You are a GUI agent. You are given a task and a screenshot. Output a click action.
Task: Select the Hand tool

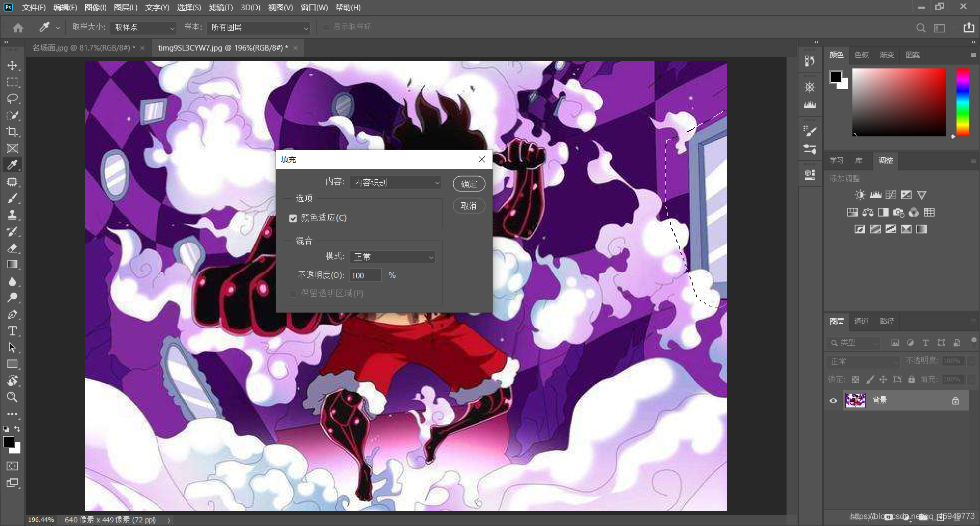point(12,381)
